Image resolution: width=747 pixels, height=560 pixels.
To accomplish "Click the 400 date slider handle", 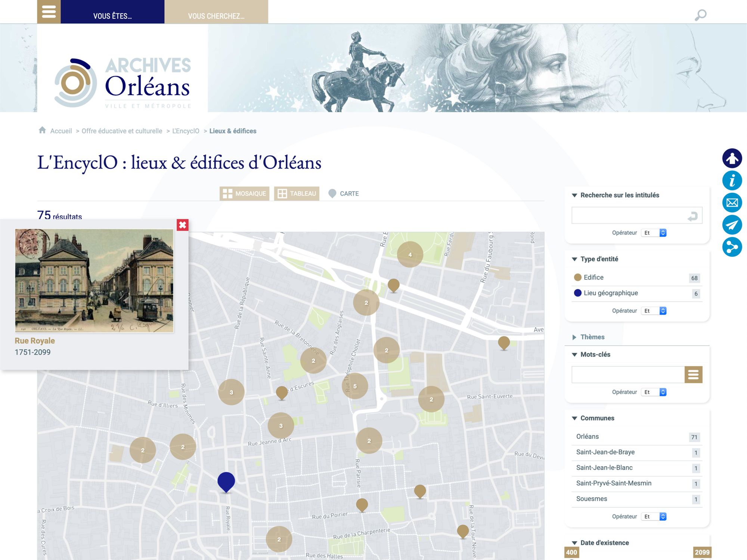I will tap(571, 553).
